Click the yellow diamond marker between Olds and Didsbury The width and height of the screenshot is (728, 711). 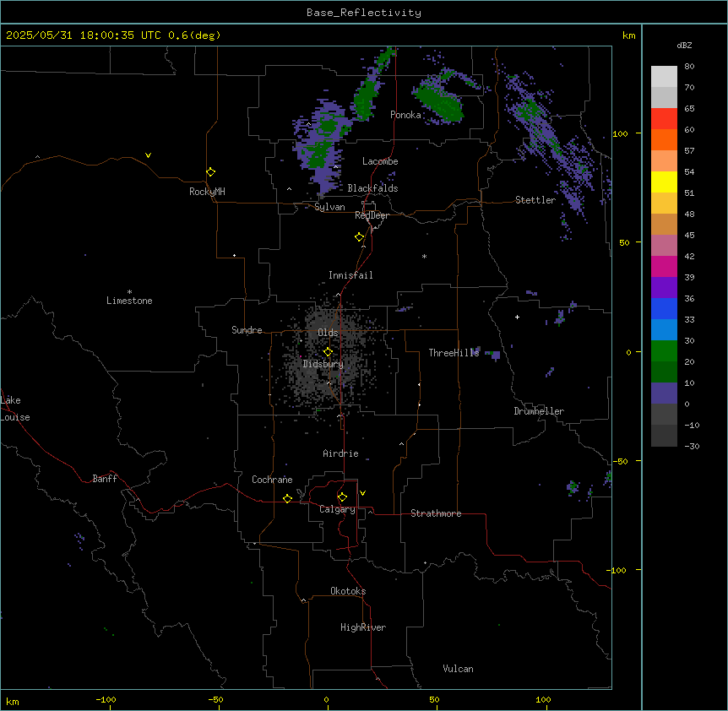click(x=329, y=352)
